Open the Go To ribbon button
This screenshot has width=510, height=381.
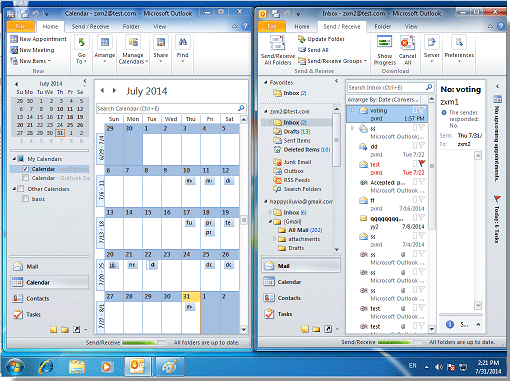(81, 50)
